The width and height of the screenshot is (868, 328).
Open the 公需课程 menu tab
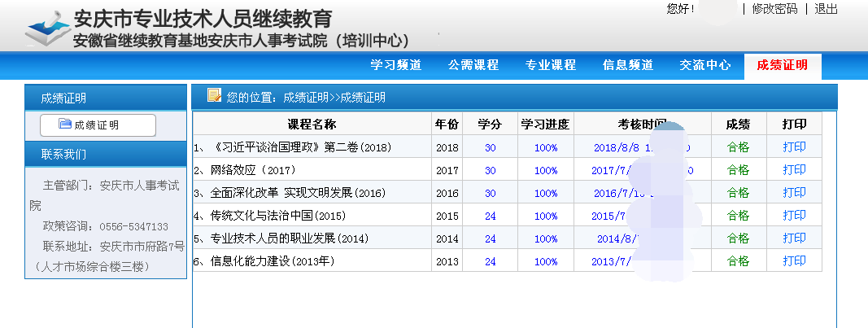point(473,66)
